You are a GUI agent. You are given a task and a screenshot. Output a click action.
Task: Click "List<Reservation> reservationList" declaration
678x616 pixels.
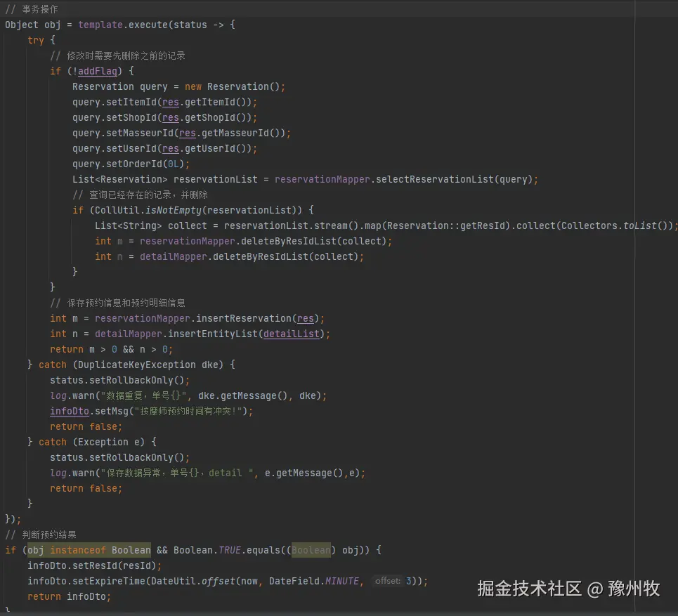point(164,179)
